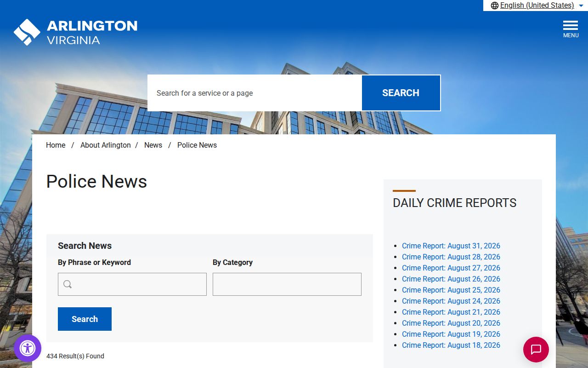This screenshot has height=368, width=588.
Task: Go to Home breadcrumb
Action: coord(56,145)
